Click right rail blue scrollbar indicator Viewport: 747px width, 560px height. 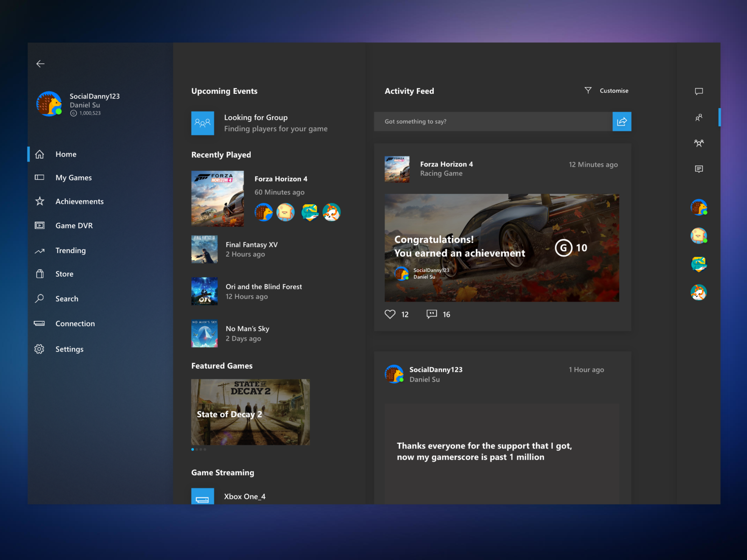(x=719, y=117)
